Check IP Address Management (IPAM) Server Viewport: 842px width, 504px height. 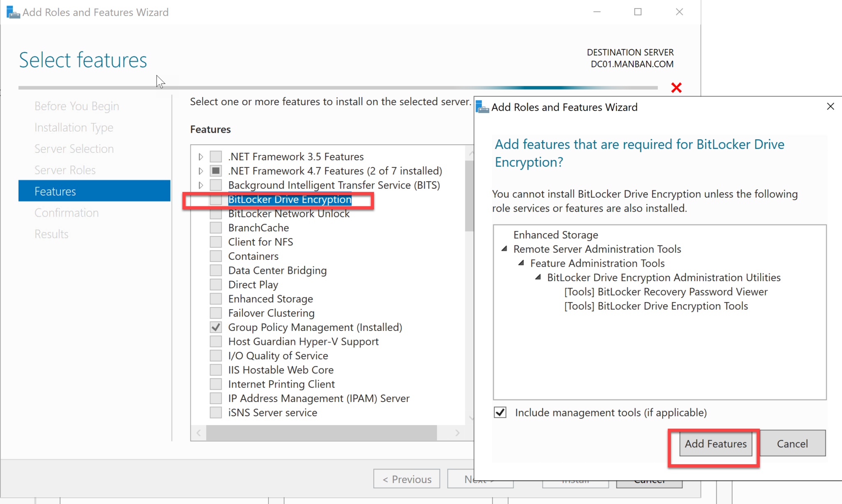point(215,398)
